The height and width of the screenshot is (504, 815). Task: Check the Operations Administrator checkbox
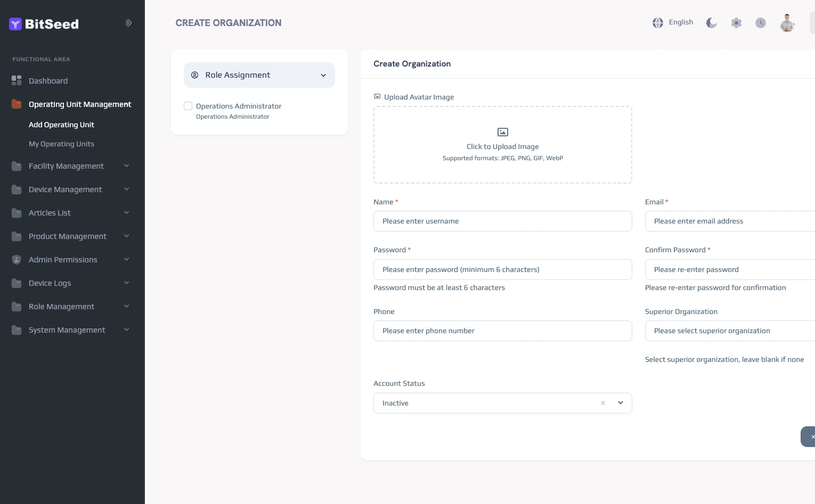(x=188, y=106)
